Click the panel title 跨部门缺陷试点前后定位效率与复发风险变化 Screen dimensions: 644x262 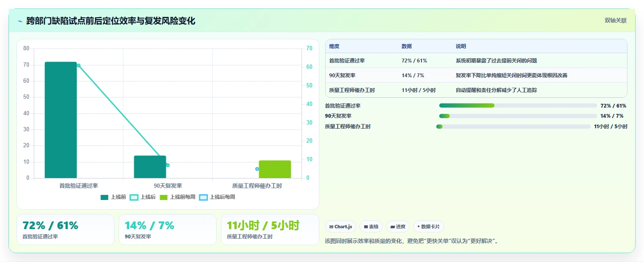point(111,21)
